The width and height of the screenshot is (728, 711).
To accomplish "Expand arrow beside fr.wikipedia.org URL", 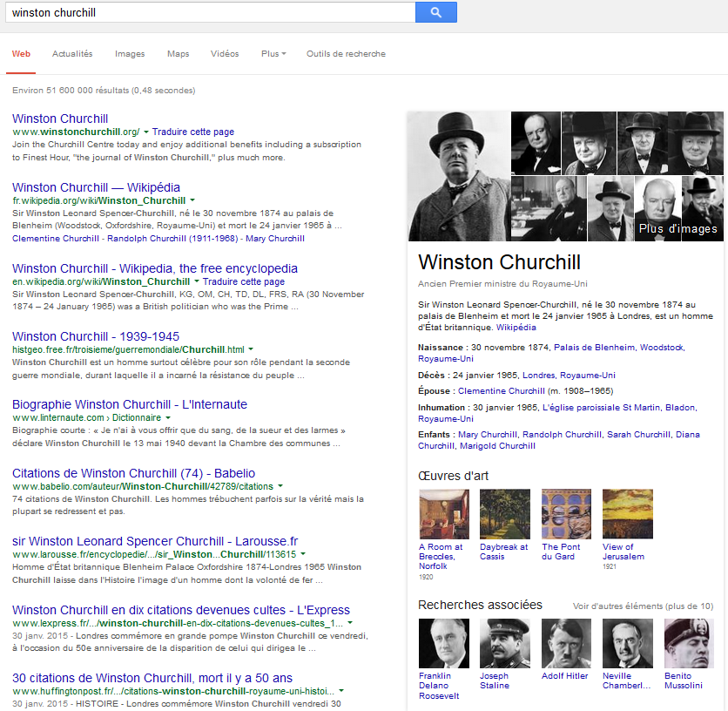I will [x=192, y=200].
